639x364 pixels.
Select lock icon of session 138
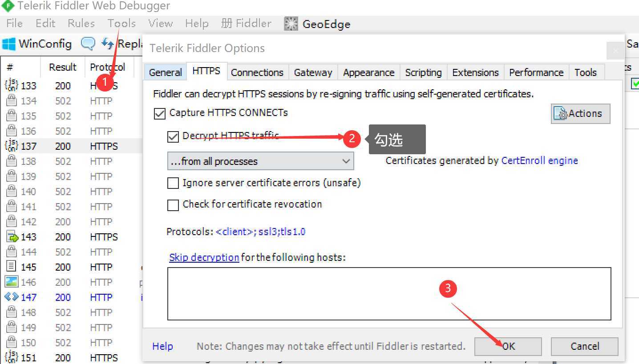click(12, 161)
